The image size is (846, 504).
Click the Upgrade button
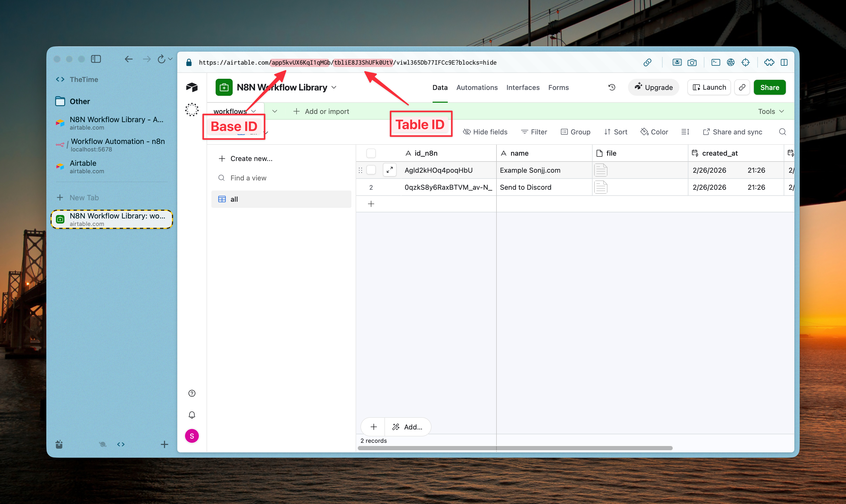tap(653, 87)
